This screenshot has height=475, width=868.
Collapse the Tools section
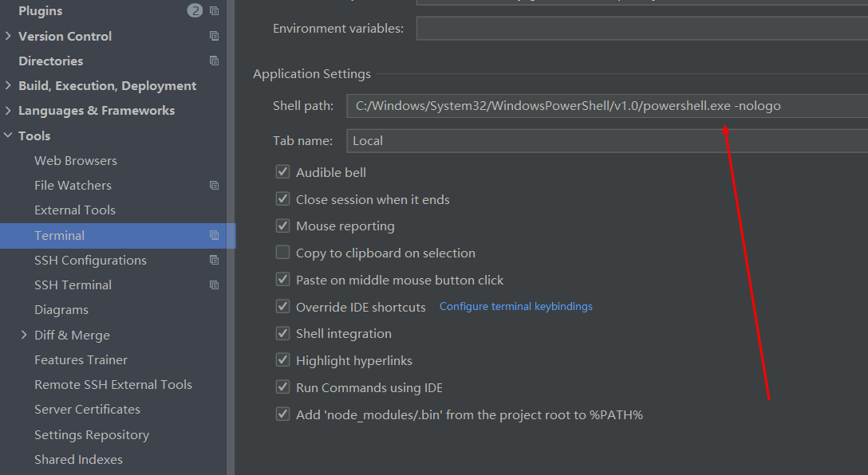(9, 135)
